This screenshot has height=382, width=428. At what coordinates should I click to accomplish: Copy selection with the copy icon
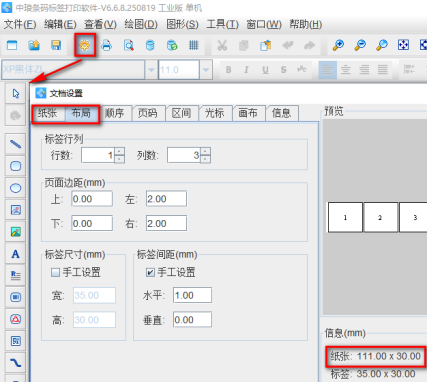pos(244,45)
